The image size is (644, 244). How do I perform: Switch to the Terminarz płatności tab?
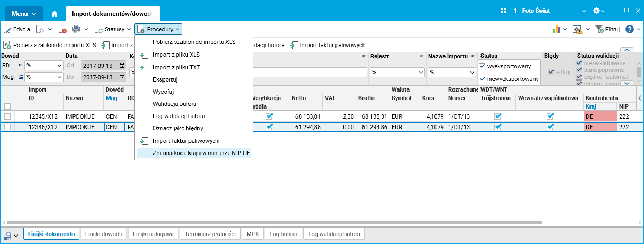tap(210, 234)
